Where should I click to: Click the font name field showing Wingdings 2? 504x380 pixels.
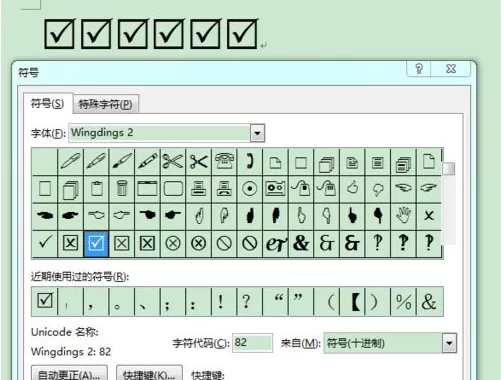pos(160,133)
